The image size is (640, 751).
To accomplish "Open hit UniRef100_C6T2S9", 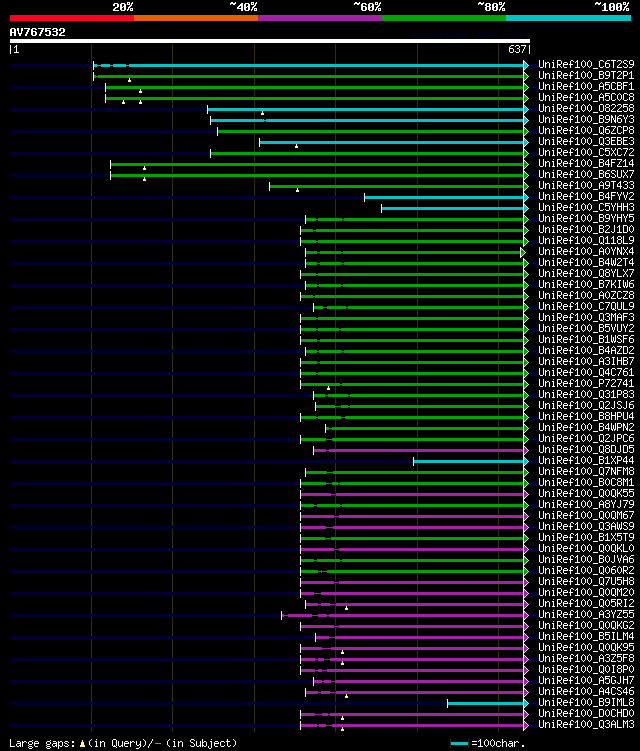I will pos(586,64).
